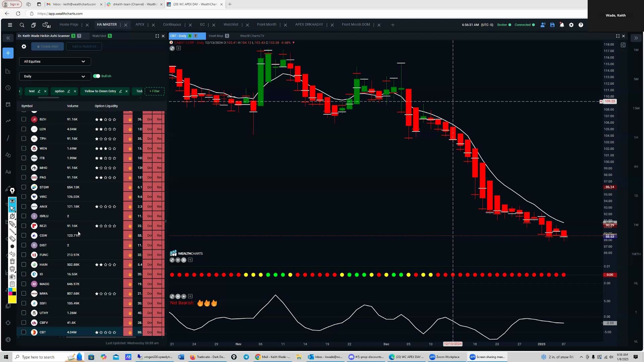Select the eraser annotation tool
The image size is (644, 362).
(12, 239)
